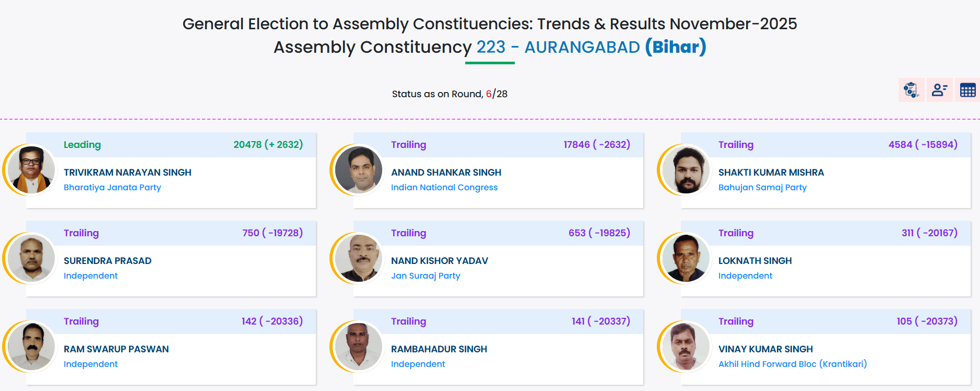Click Anand Shankar Singh's candidate photo

point(359,170)
